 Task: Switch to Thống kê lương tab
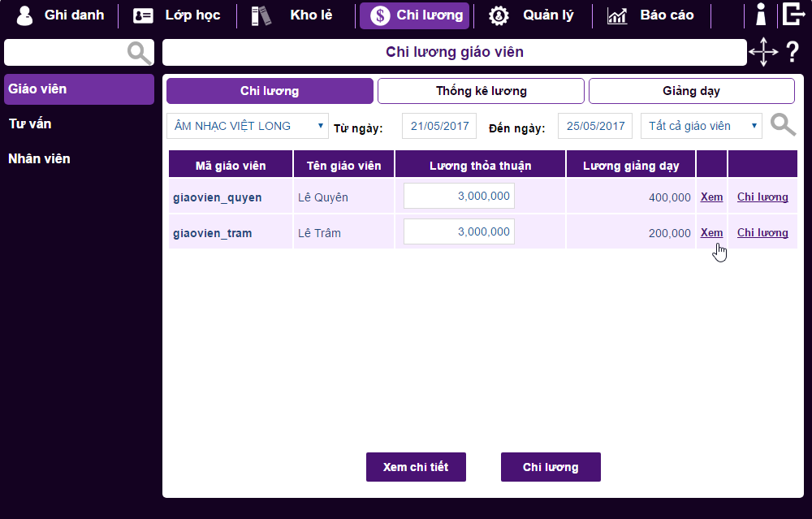(481, 91)
